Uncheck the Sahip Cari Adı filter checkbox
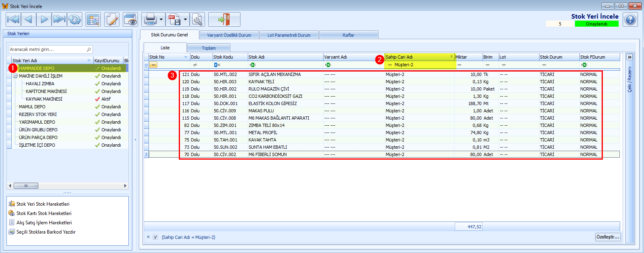 (x=155, y=237)
